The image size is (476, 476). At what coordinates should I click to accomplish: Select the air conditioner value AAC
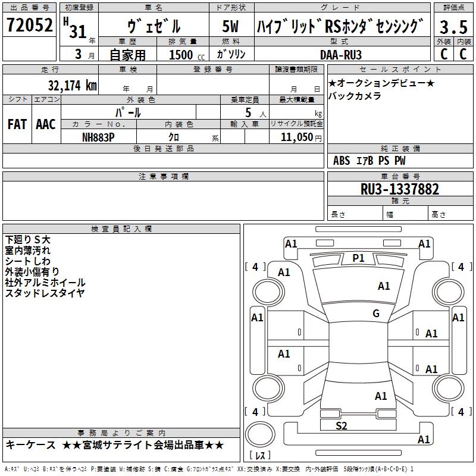(46, 124)
